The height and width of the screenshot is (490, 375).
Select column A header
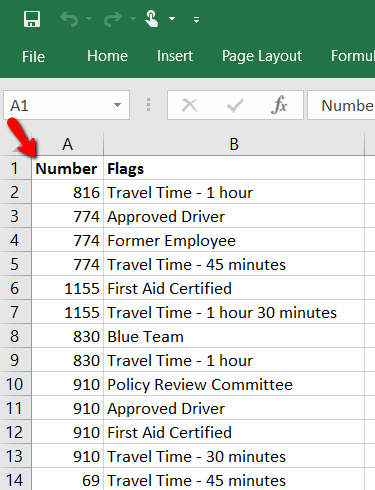68,144
